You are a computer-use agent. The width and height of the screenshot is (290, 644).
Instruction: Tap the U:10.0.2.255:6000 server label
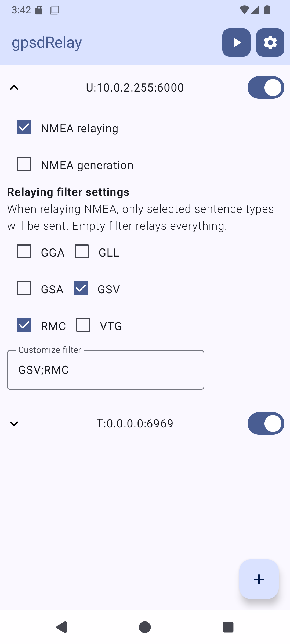[135, 88]
